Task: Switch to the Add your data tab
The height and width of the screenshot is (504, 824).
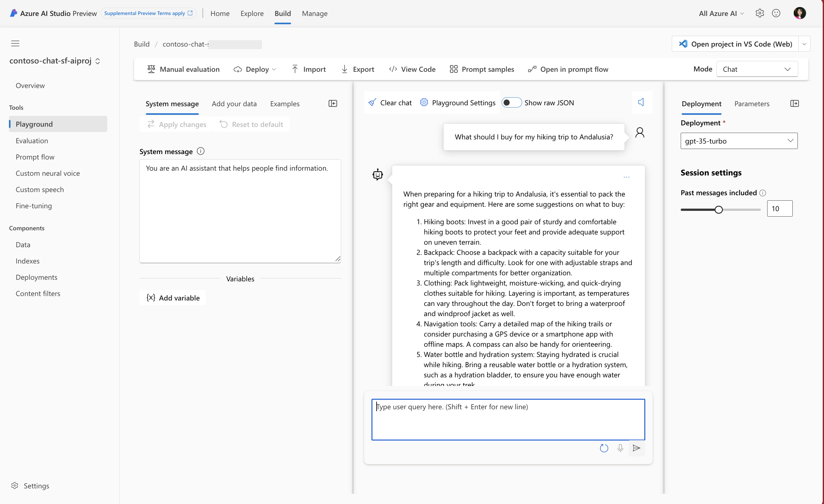Action: tap(234, 104)
